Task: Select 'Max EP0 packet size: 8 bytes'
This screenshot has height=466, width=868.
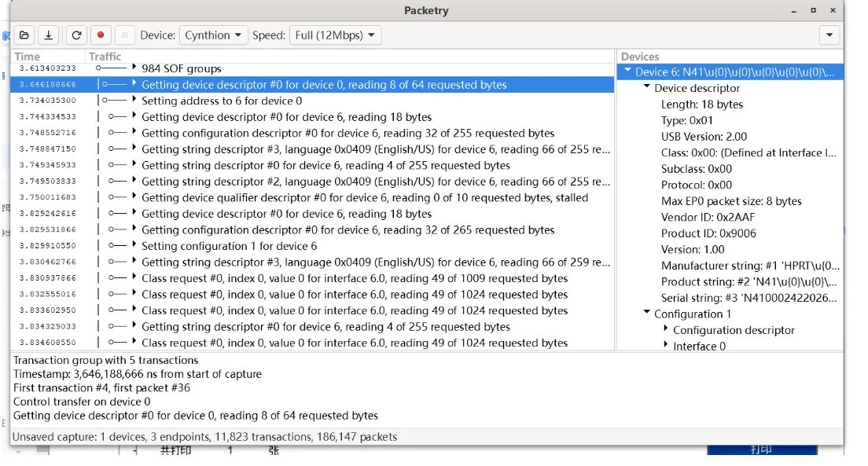Action: [x=730, y=201]
